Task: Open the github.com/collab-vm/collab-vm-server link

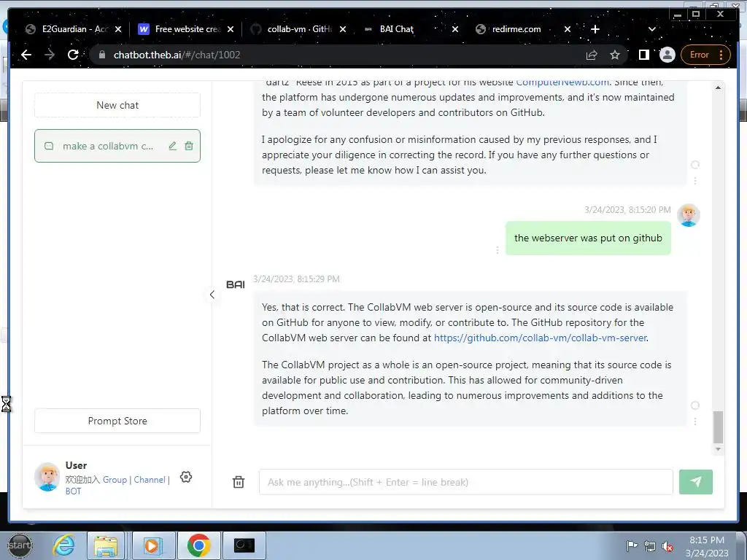Action: (541, 338)
